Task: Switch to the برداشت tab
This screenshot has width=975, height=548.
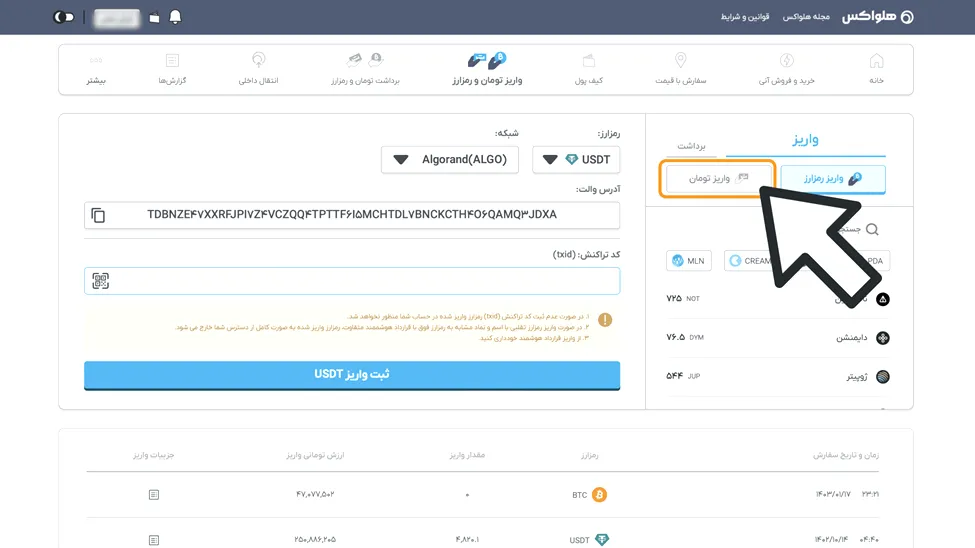Action: click(691, 146)
